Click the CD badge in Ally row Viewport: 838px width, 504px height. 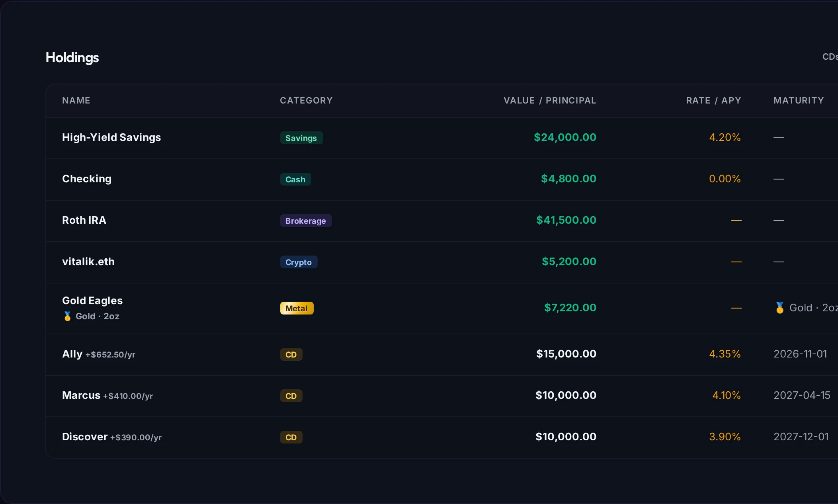(291, 354)
